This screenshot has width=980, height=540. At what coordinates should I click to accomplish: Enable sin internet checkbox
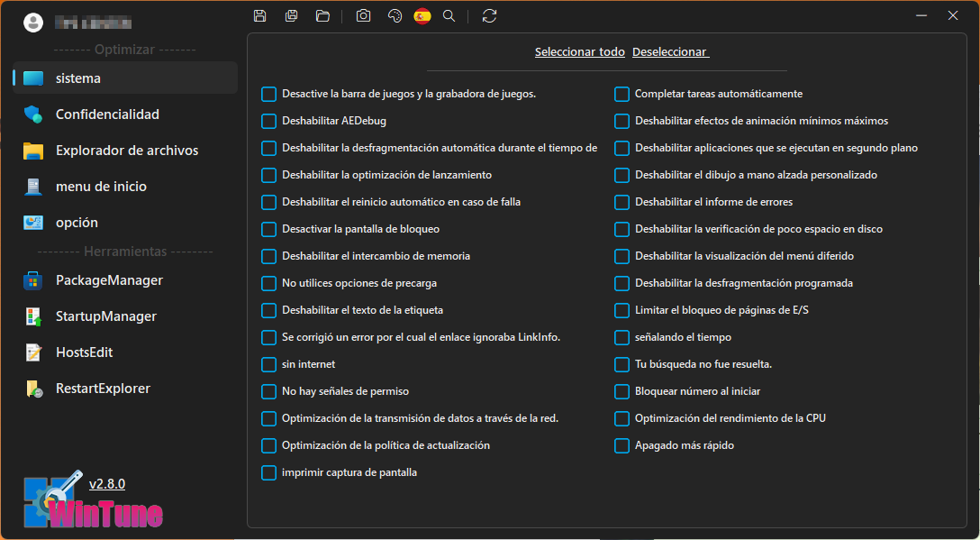coord(268,365)
